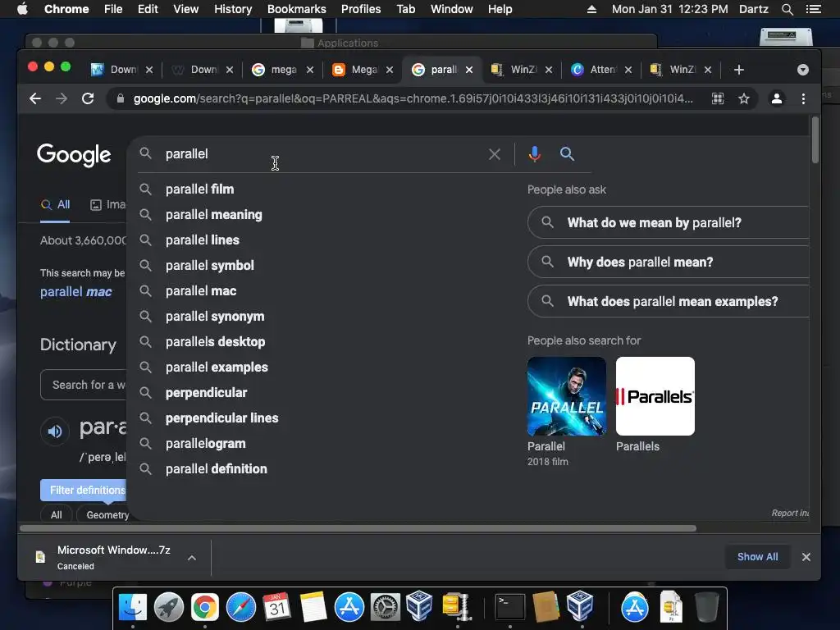The image size is (840, 630).
Task: Open the tab search dropdown arrow
Action: pos(802,70)
